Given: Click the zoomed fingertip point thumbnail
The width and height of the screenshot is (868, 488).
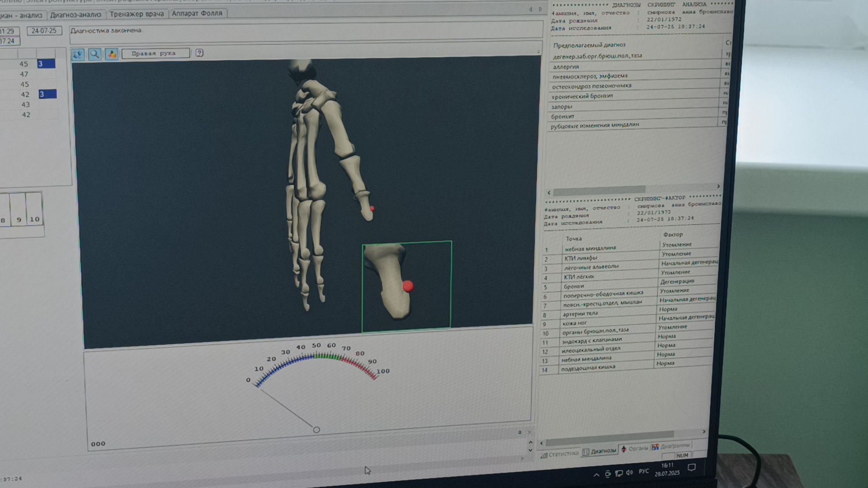Looking at the screenshot, I should point(406,286).
